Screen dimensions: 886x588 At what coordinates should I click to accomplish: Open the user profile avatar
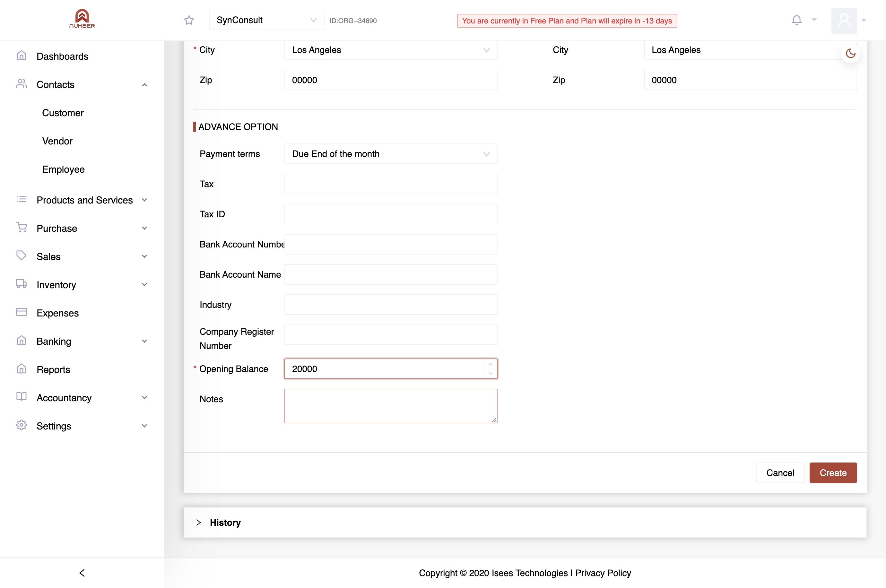844,21
